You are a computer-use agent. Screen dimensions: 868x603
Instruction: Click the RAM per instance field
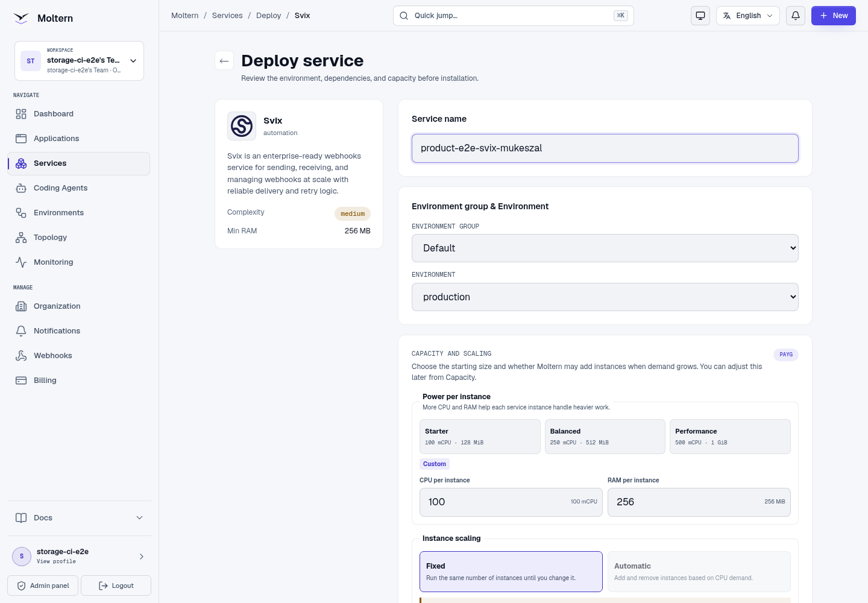tap(699, 502)
